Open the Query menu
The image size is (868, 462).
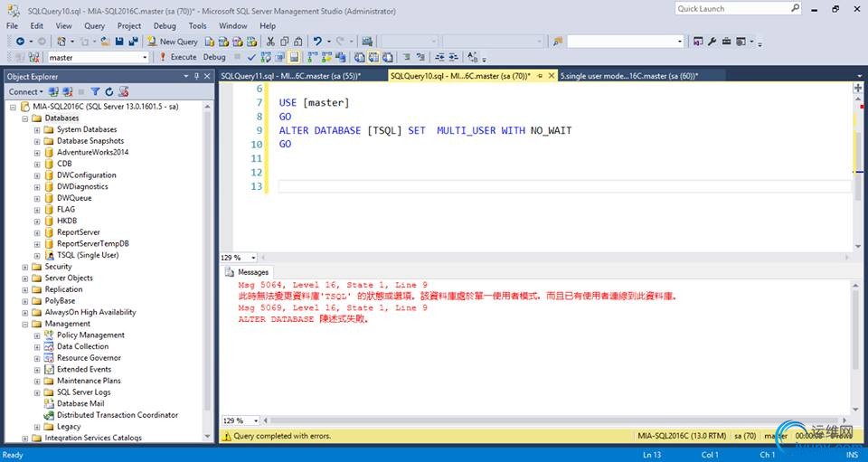point(95,25)
